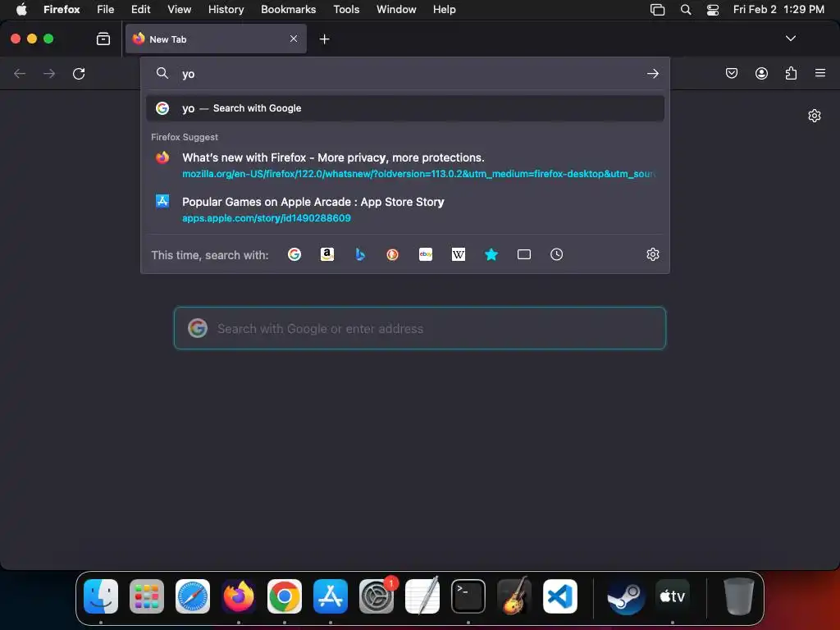
Task: Open Steam from the dock
Action: click(626, 596)
